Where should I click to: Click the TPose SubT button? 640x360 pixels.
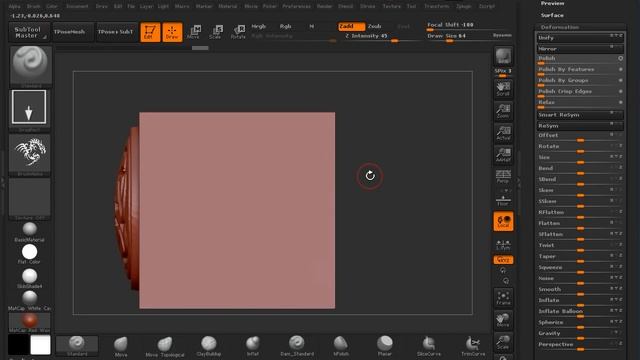(116, 32)
